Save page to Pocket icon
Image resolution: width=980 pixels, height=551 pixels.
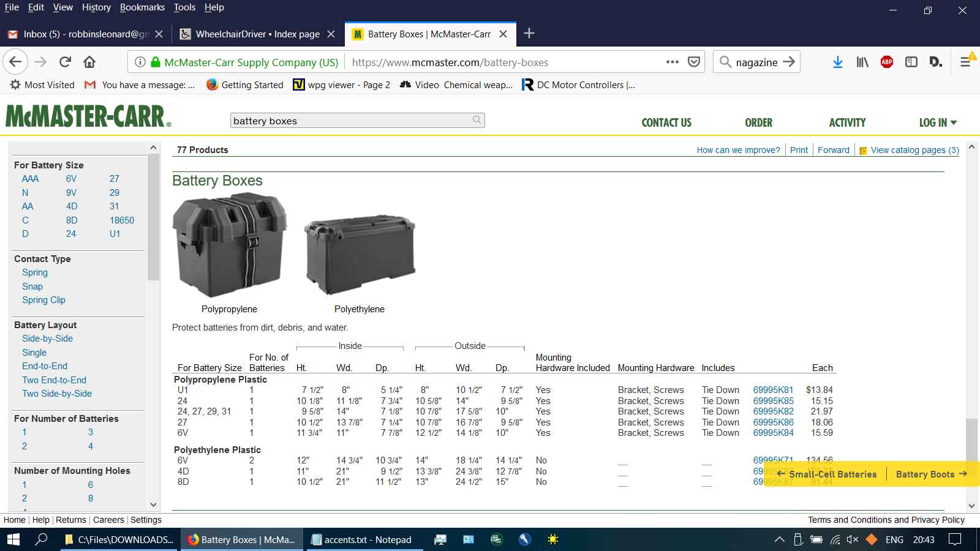[694, 62]
